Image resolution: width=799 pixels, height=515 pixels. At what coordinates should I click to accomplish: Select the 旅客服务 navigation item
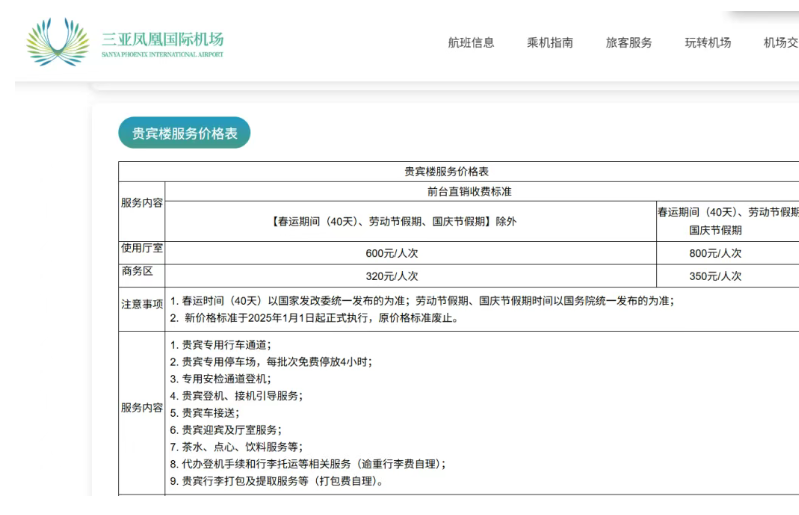(629, 43)
